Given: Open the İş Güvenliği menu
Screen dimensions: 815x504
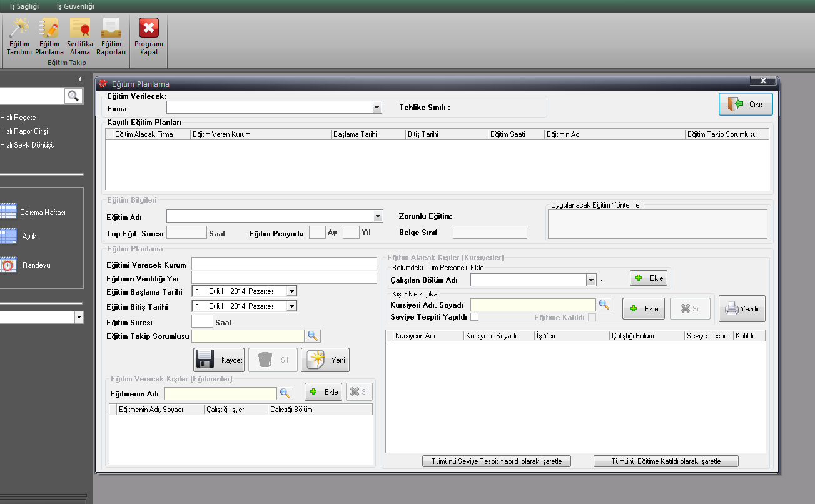Looking at the screenshot, I should tap(76, 6).
